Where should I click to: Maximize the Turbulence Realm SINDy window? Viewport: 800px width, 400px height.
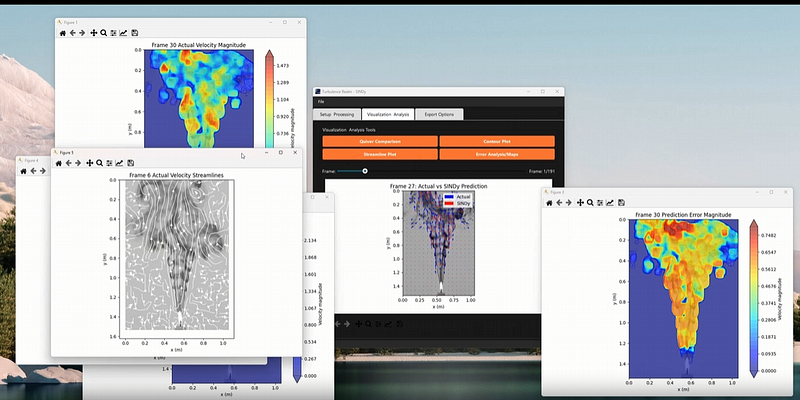tap(542, 91)
